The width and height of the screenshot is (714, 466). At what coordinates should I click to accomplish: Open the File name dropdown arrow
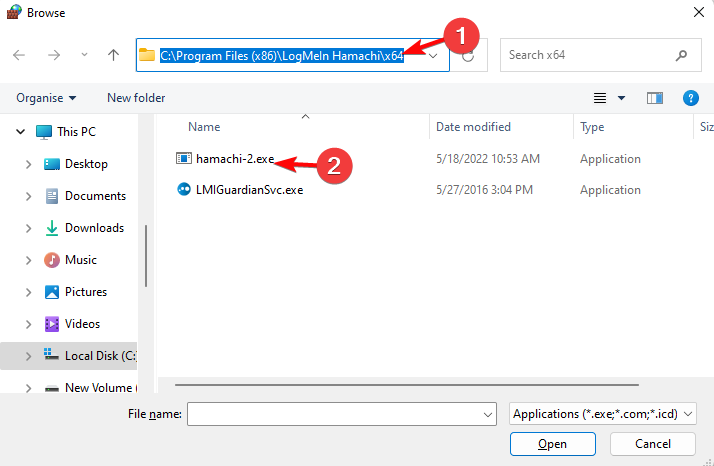pos(488,415)
